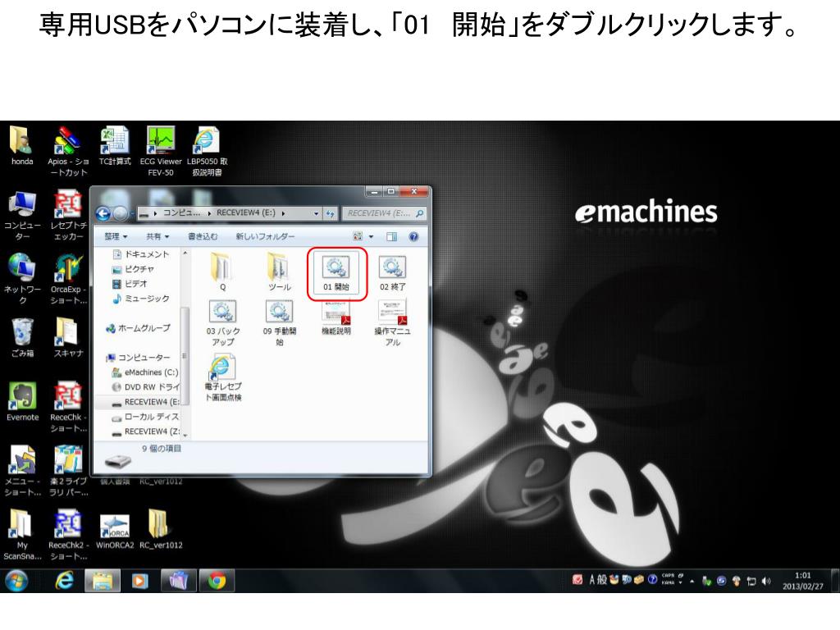Launch WinORCA2 desktop icon

(115, 531)
